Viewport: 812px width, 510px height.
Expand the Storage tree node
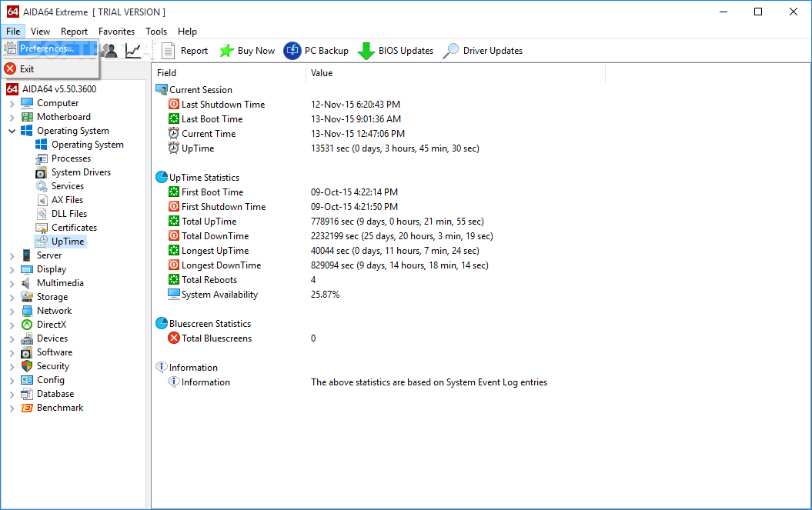(12, 297)
